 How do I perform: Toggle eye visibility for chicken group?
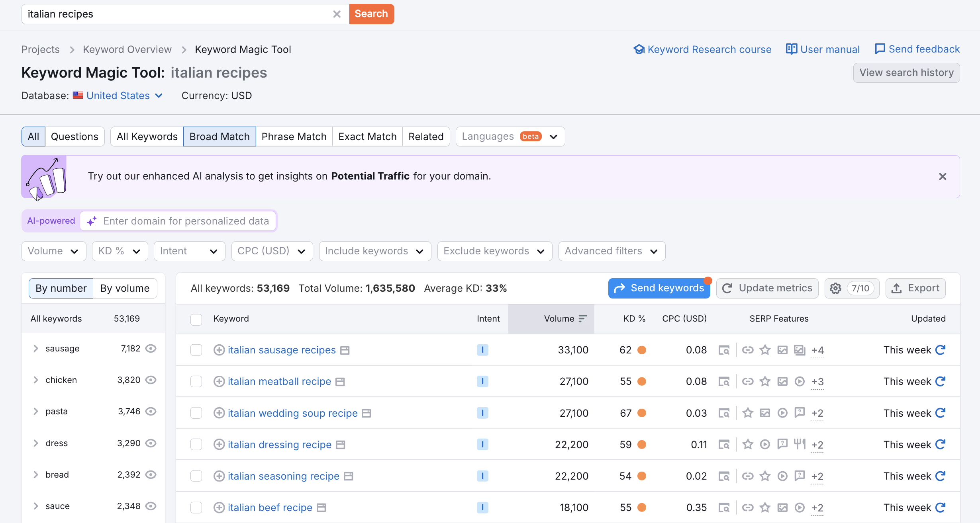coord(151,380)
